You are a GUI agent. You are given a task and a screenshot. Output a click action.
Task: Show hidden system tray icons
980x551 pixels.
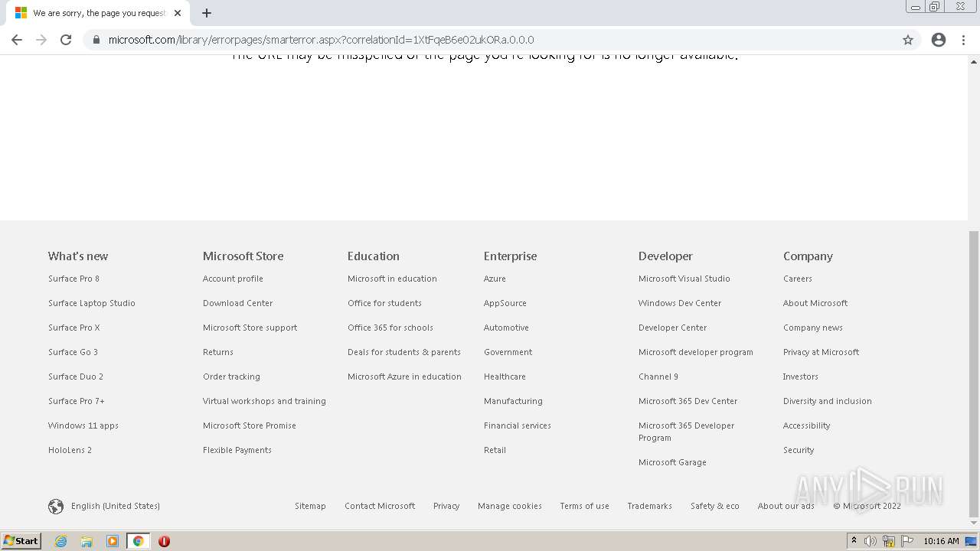854,541
